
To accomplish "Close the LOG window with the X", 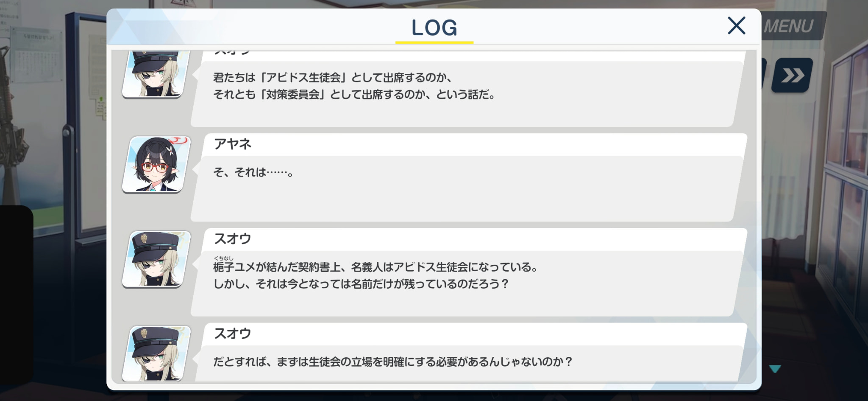I will pyautogui.click(x=737, y=25).
